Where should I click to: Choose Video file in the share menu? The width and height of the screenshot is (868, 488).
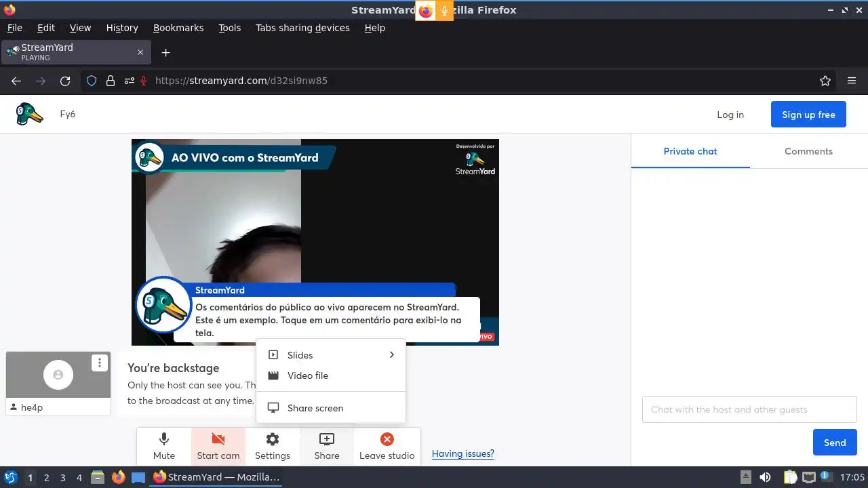point(331,375)
